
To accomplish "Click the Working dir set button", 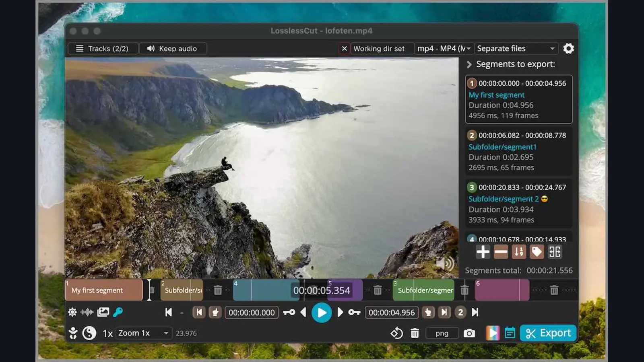I will 382,49.
